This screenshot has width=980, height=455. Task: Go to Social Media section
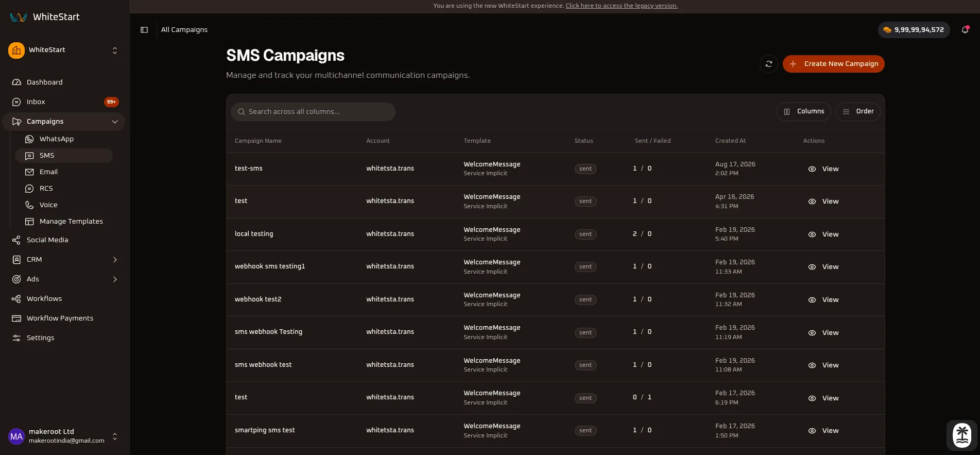(x=64, y=240)
